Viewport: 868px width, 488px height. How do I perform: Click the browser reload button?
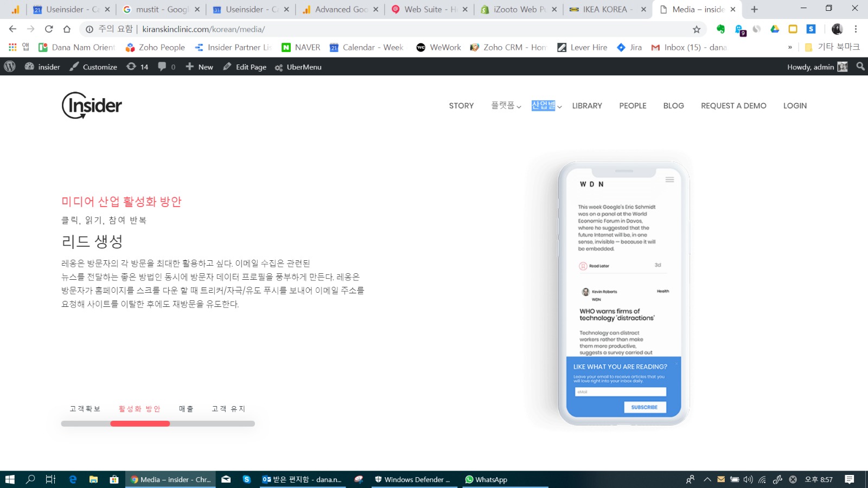point(49,29)
